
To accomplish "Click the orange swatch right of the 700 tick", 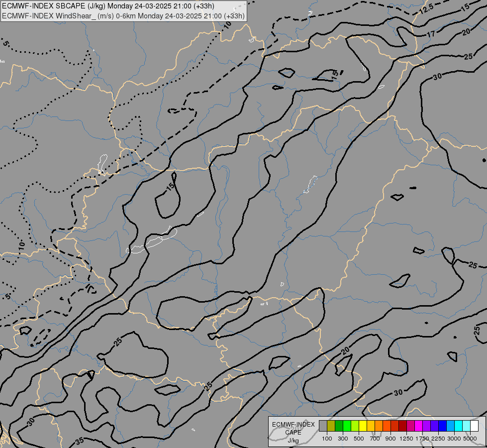I will 379,426.
